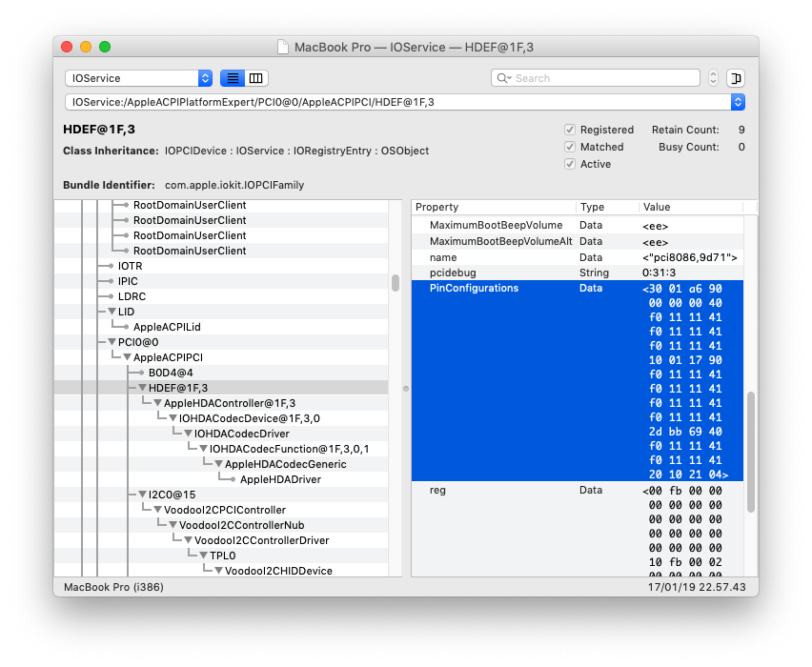Image resolution: width=812 pixels, height=667 pixels.
Task: Select the MaximumBootBeepVolumeAlt property row
Action: 578,241
